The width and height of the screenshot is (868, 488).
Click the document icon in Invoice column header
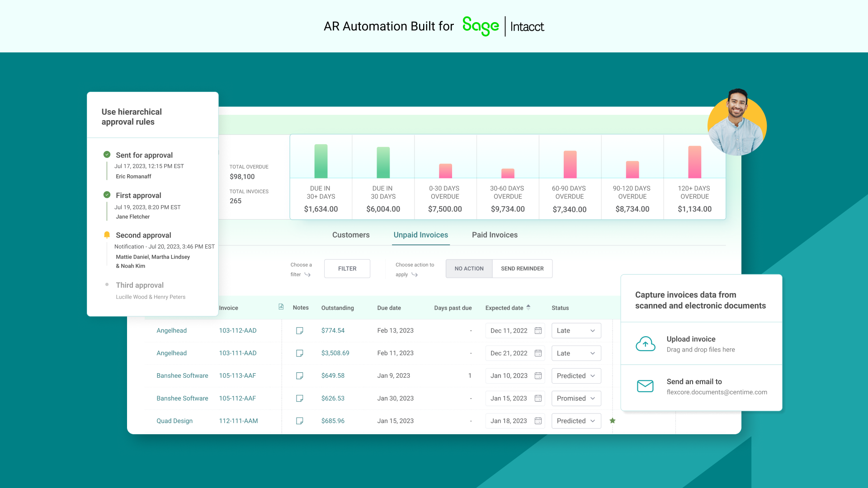(x=281, y=307)
